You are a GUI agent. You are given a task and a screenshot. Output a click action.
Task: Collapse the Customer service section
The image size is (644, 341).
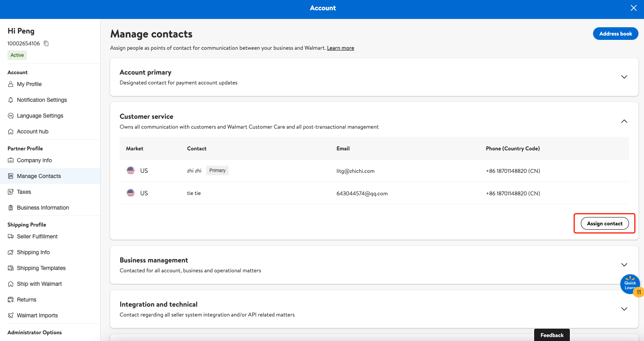[624, 121]
